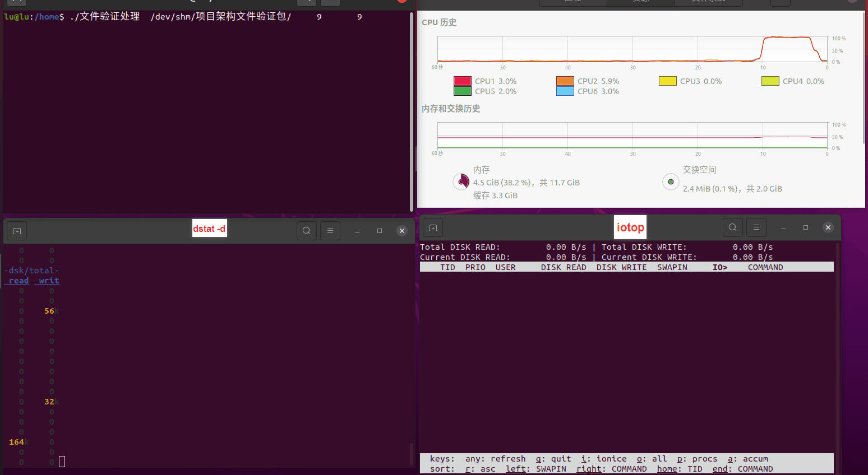
Task: Click the yellow CPU3 color swatch
Action: 667,81
